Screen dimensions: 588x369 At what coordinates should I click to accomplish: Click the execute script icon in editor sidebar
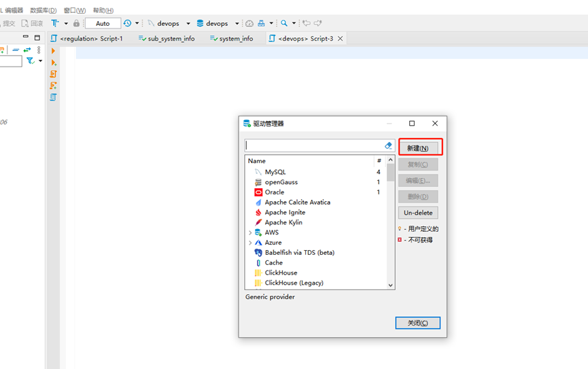[x=53, y=74]
